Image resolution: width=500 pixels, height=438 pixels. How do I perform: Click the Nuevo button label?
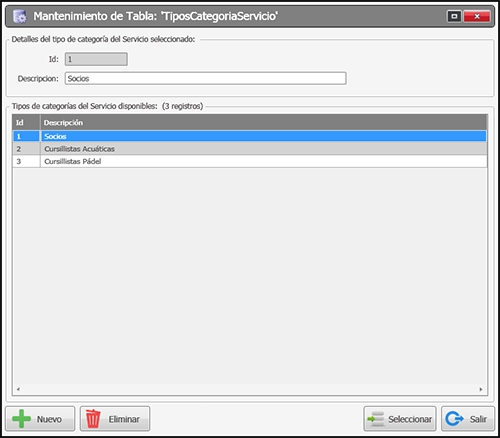point(49,419)
